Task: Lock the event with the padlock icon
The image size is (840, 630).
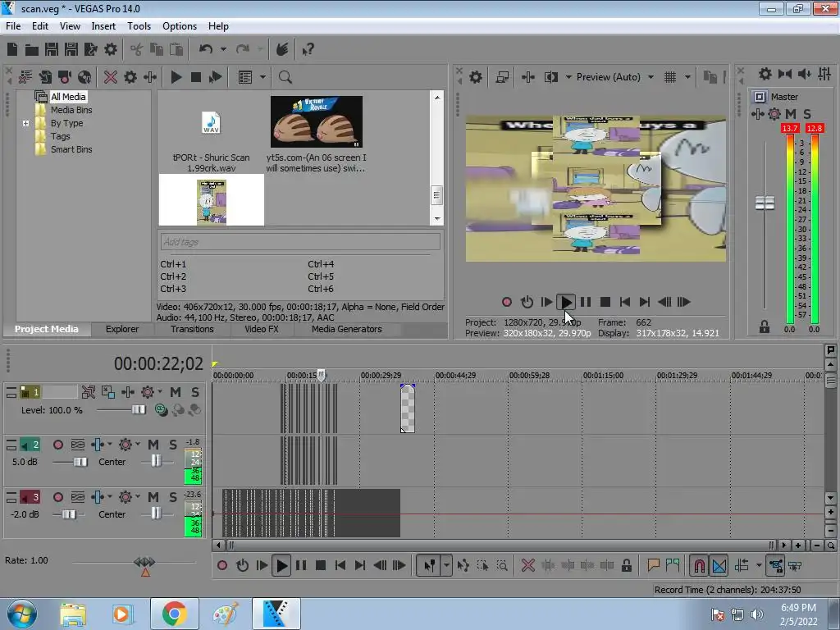Action: coord(626,565)
